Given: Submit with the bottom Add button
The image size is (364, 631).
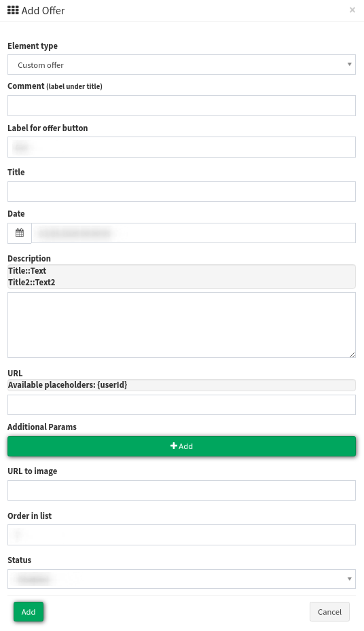Looking at the screenshot, I should tap(28, 612).
